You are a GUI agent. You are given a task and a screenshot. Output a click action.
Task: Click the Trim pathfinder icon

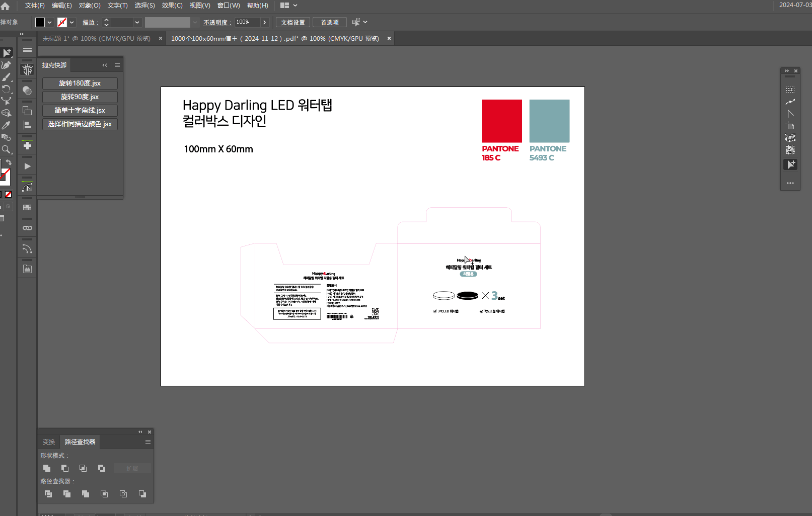pyautogui.click(x=67, y=494)
